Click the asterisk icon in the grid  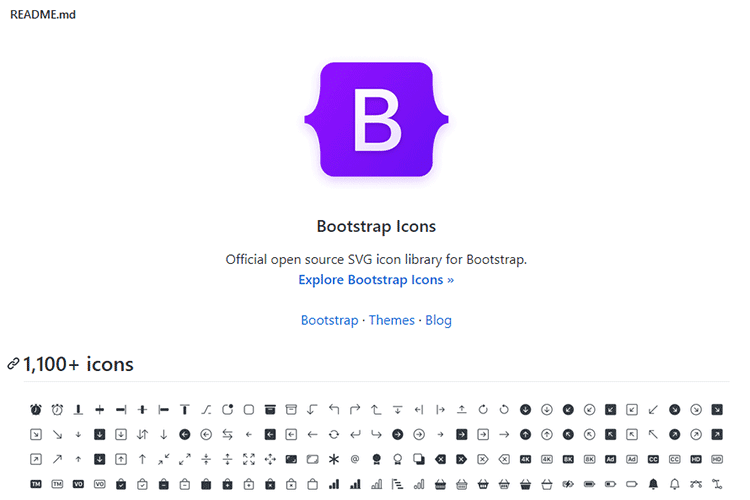[x=334, y=459]
